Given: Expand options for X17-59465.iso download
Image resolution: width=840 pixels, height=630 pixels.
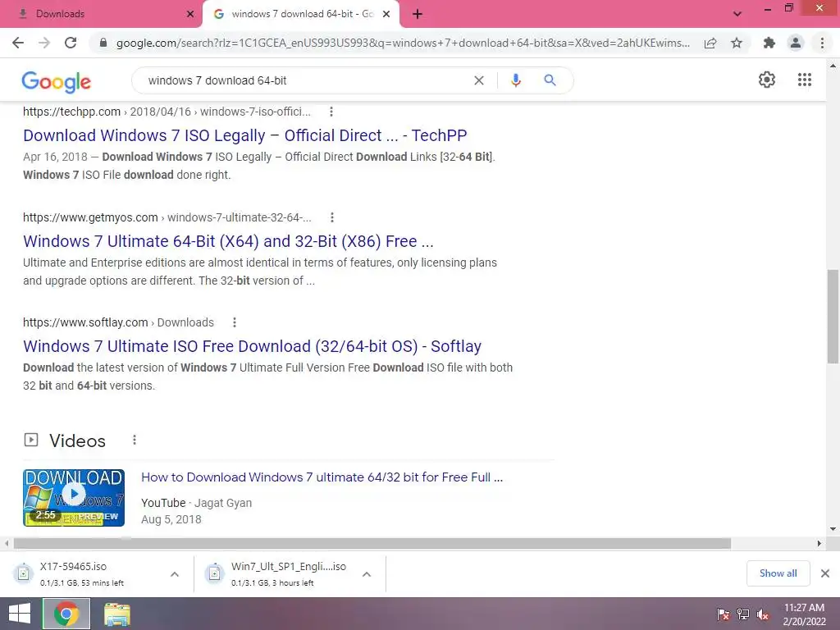Looking at the screenshot, I should pyautogui.click(x=175, y=573).
